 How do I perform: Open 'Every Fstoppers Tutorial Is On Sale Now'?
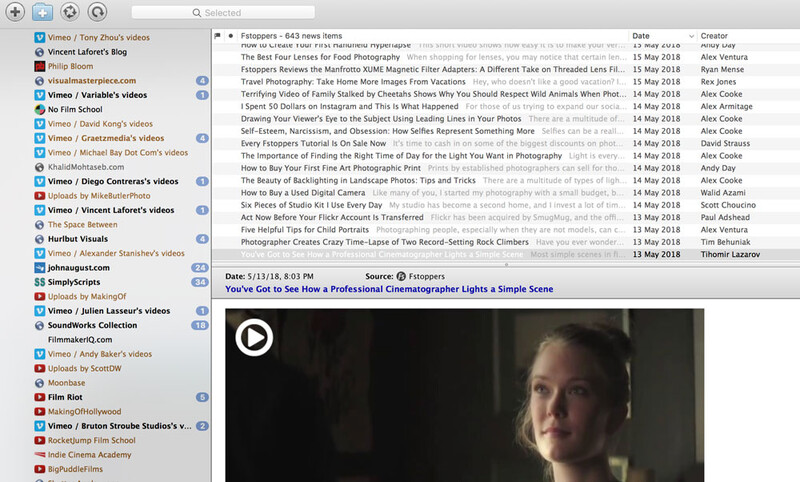pos(313,143)
